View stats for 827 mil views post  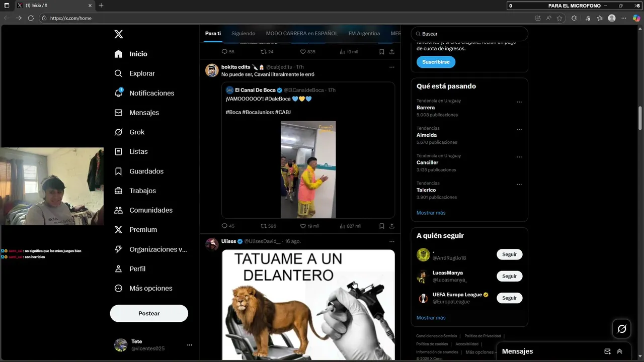pyautogui.click(x=350, y=226)
